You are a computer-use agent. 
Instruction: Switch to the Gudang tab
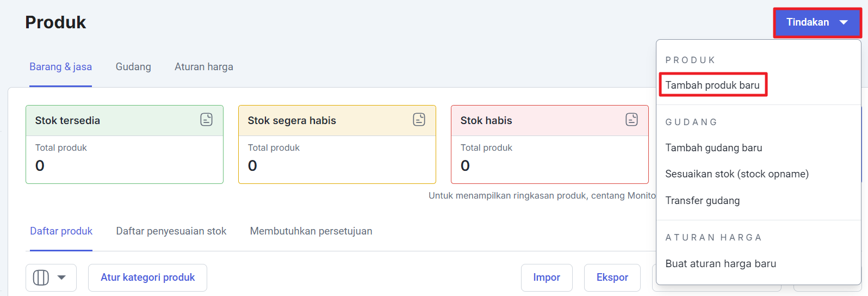(x=133, y=67)
